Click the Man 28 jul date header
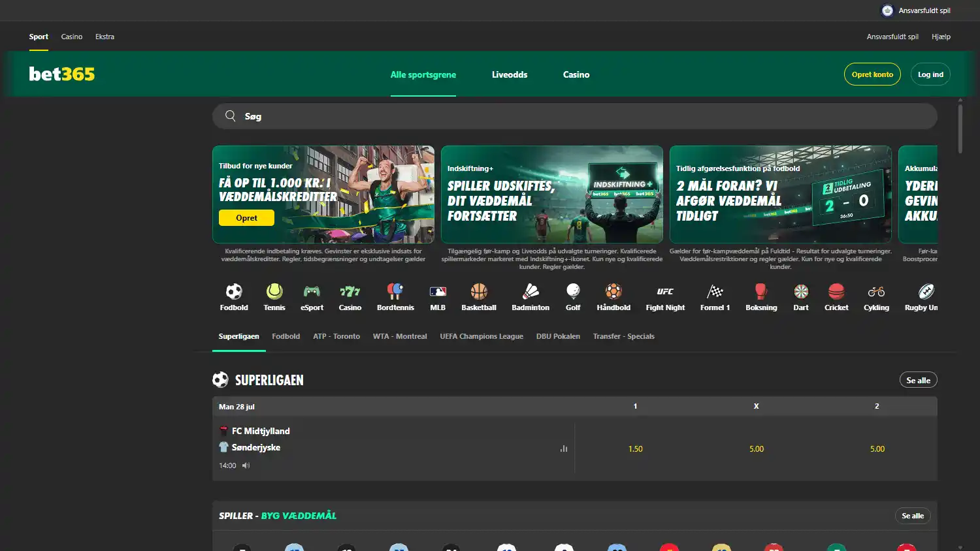980x551 pixels. coord(237,407)
